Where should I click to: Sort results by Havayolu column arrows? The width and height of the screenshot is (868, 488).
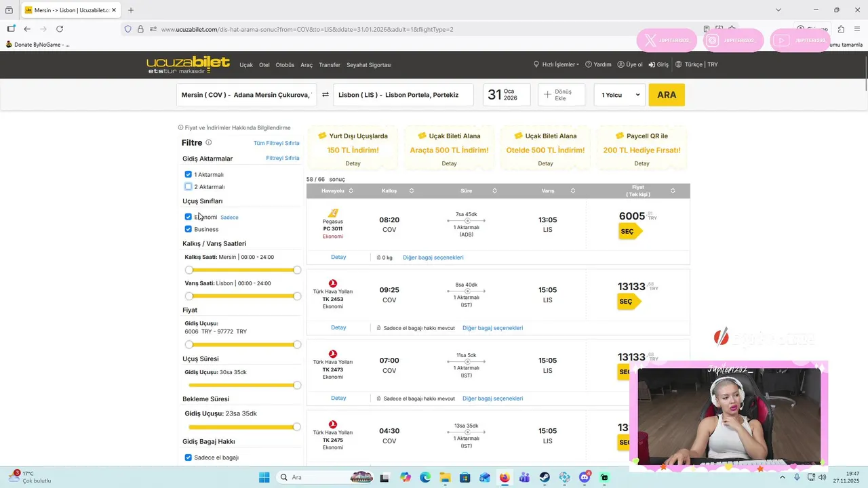[x=351, y=191]
